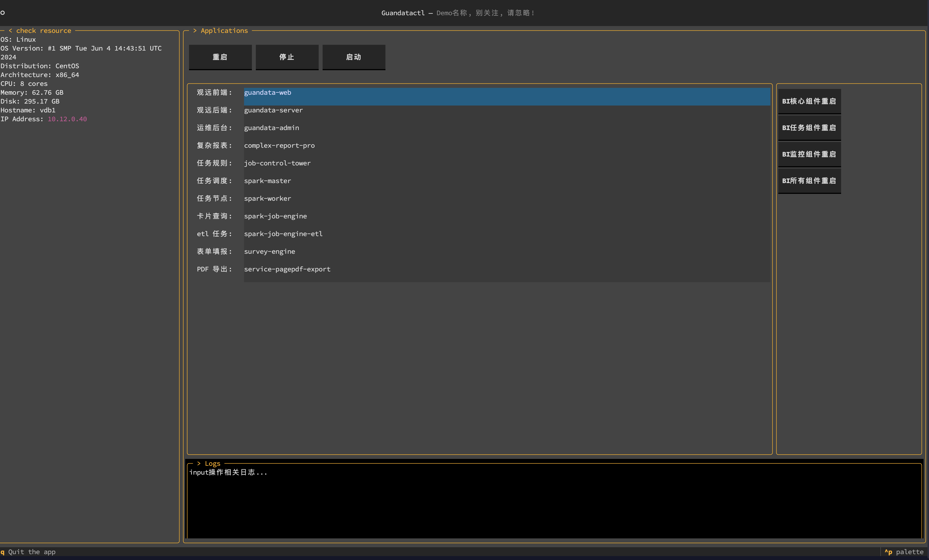This screenshot has width=929, height=560.
Task: Click BI核心组件重启 button
Action: 809,101
